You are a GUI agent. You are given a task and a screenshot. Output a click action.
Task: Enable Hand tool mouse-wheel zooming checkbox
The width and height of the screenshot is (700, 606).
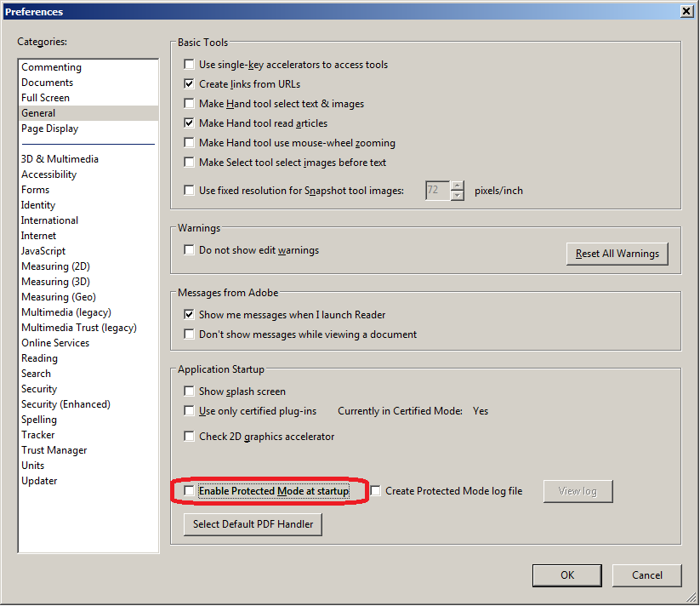click(189, 142)
